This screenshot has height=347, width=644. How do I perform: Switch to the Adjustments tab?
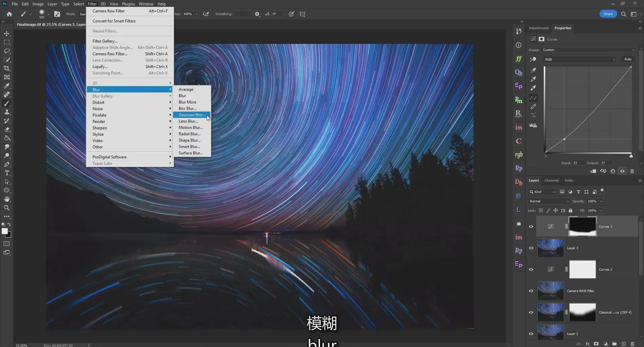coord(539,28)
